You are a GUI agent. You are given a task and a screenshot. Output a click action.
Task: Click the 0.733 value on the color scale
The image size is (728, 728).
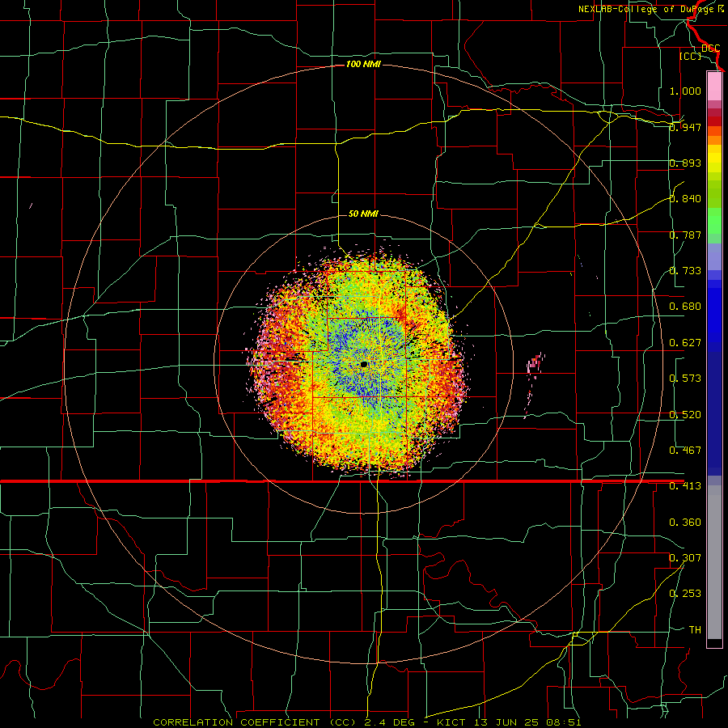685,271
